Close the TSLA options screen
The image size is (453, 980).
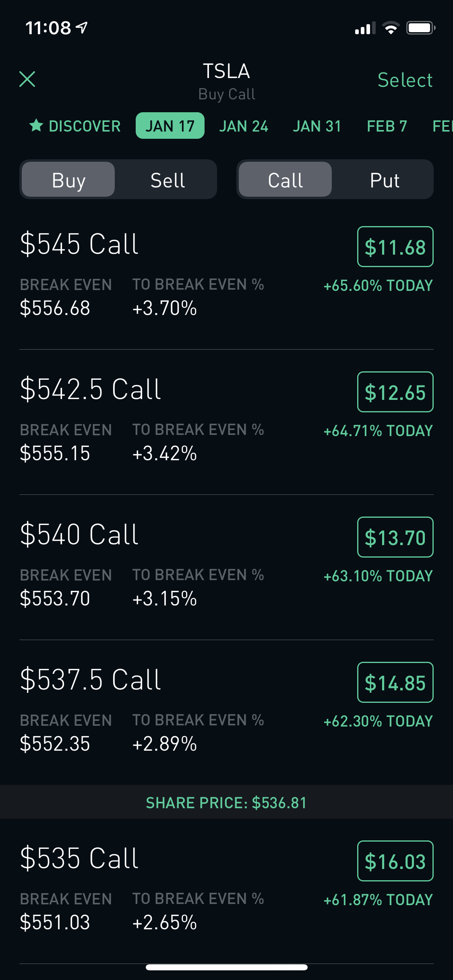tap(27, 79)
